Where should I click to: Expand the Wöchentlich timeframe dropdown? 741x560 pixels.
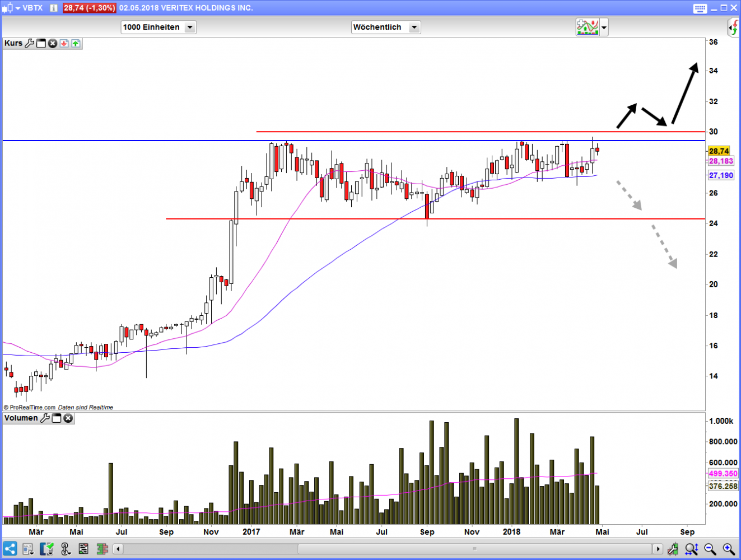point(414,27)
